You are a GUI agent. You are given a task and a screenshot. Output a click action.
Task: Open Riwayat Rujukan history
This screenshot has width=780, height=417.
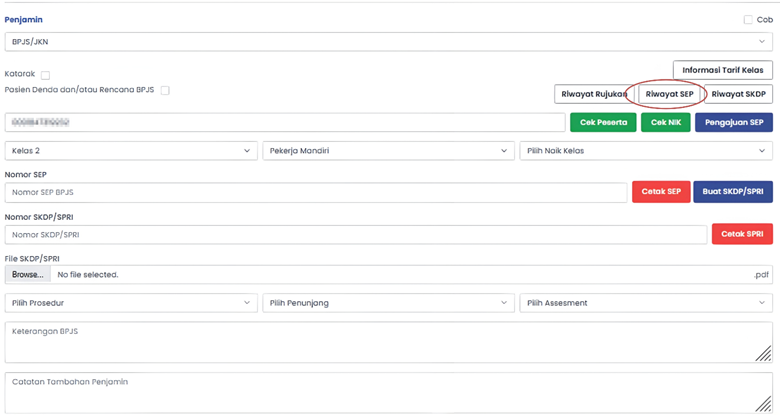pos(594,93)
